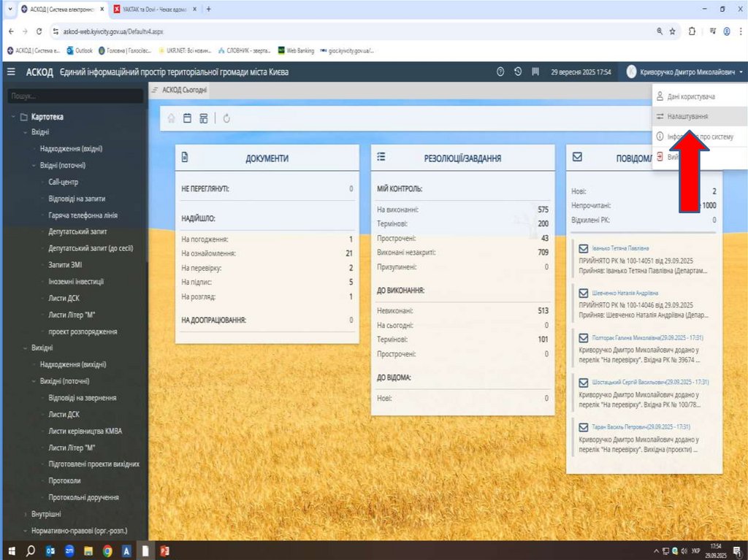Choose Дані користувача in the user menu
This screenshot has width=748, height=560.
(x=690, y=96)
